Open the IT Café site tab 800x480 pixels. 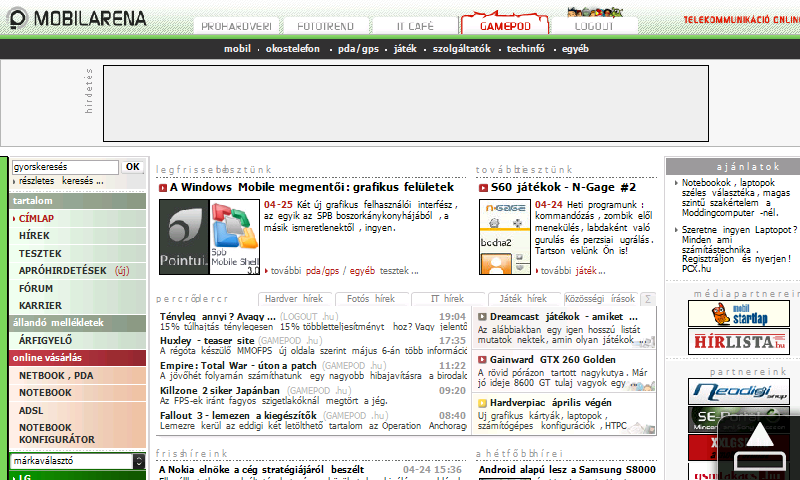(415, 26)
